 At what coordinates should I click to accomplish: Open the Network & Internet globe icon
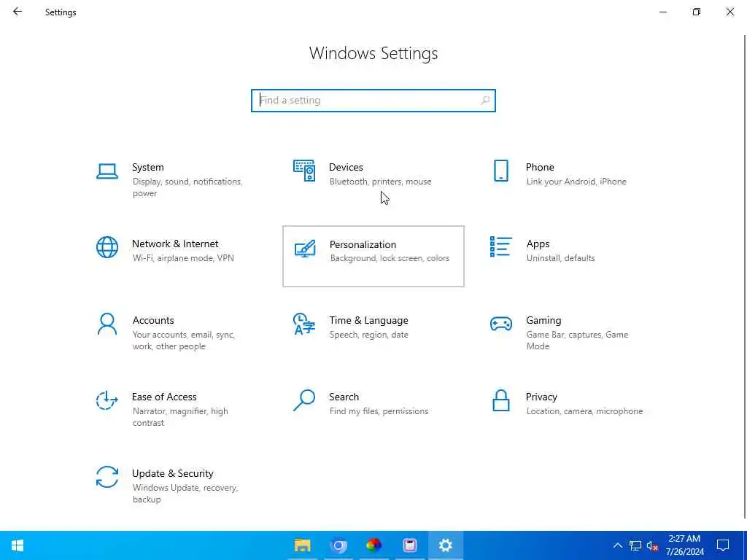coord(107,247)
